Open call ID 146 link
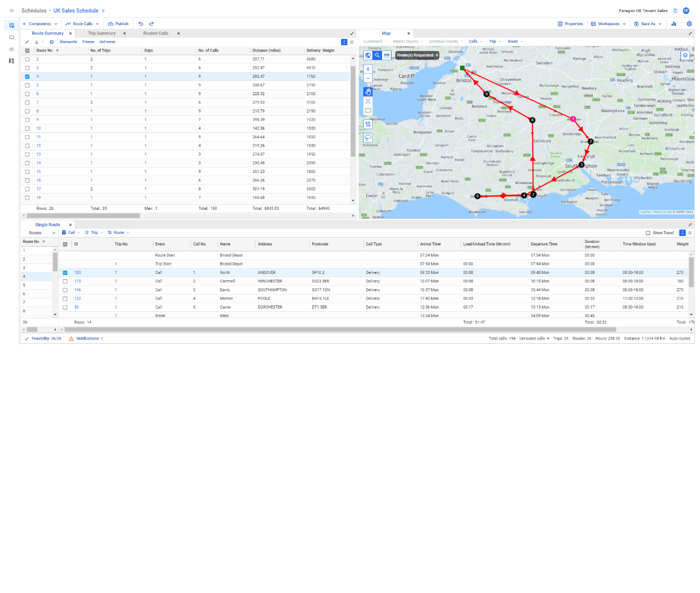Viewport: 700px width, 593px height. point(78,290)
